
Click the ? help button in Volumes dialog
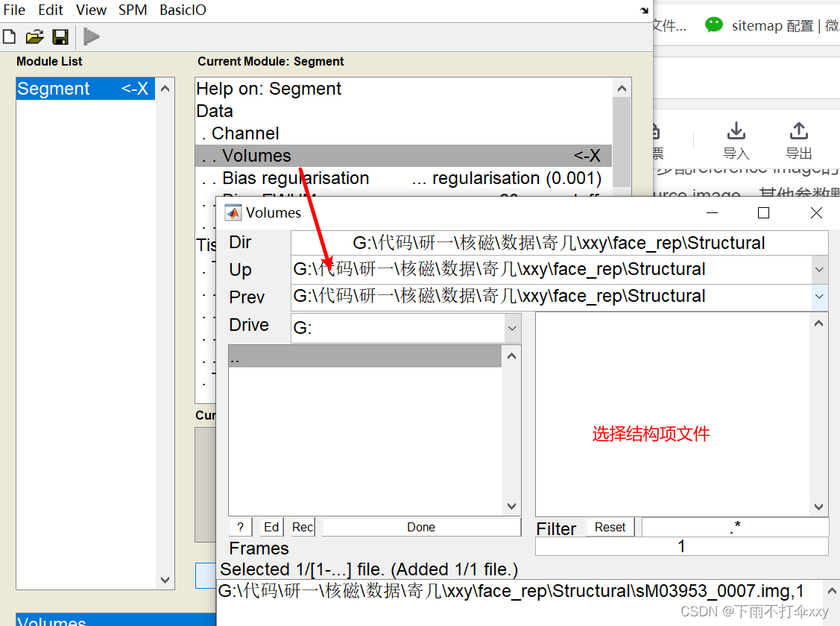click(x=241, y=527)
